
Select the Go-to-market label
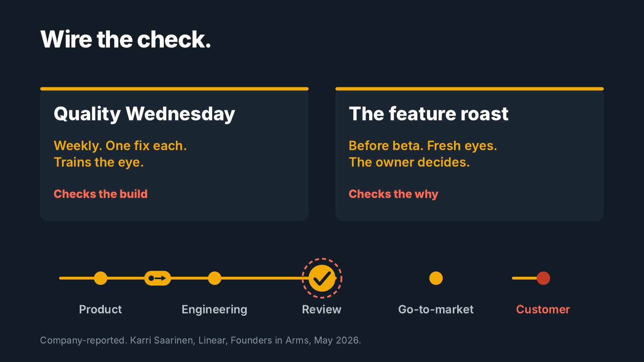436,309
